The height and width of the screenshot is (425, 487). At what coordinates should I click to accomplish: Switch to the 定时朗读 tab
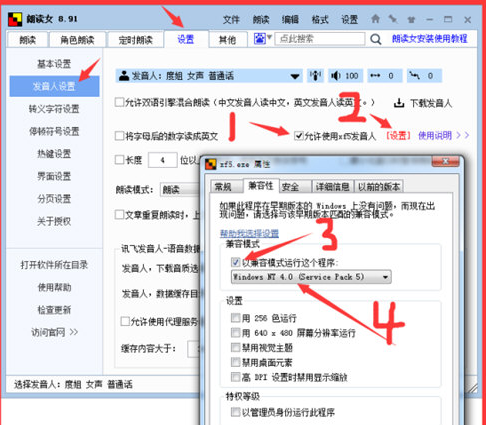pyautogui.click(x=135, y=40)
